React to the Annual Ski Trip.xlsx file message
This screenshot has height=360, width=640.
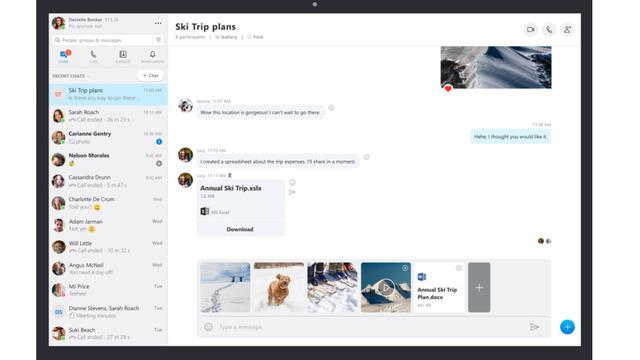292,182
